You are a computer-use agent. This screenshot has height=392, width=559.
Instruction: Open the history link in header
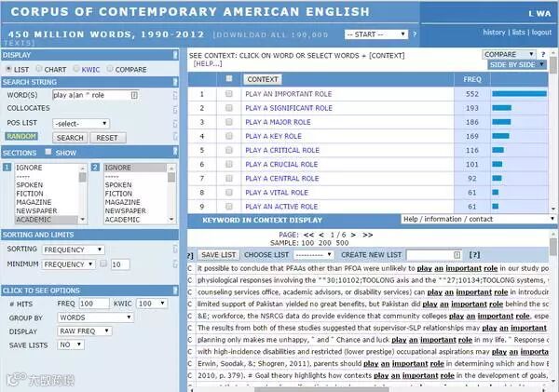tap(494, 33)
